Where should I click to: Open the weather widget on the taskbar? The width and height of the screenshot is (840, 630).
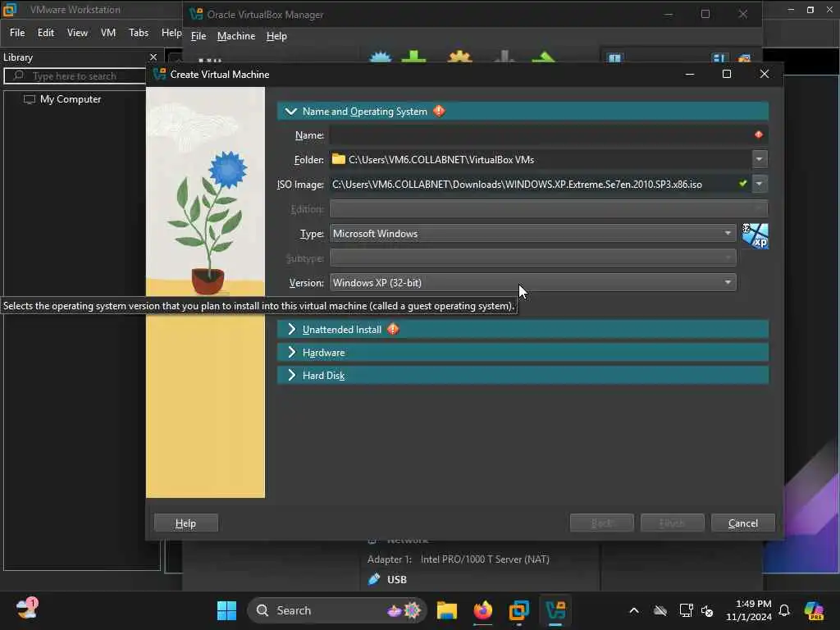[26, 609]
